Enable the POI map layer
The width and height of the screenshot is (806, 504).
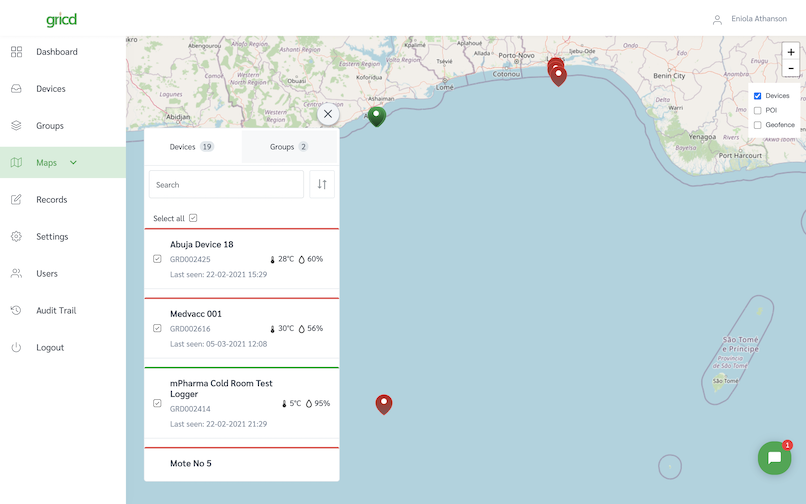click(x=758, y=110)
